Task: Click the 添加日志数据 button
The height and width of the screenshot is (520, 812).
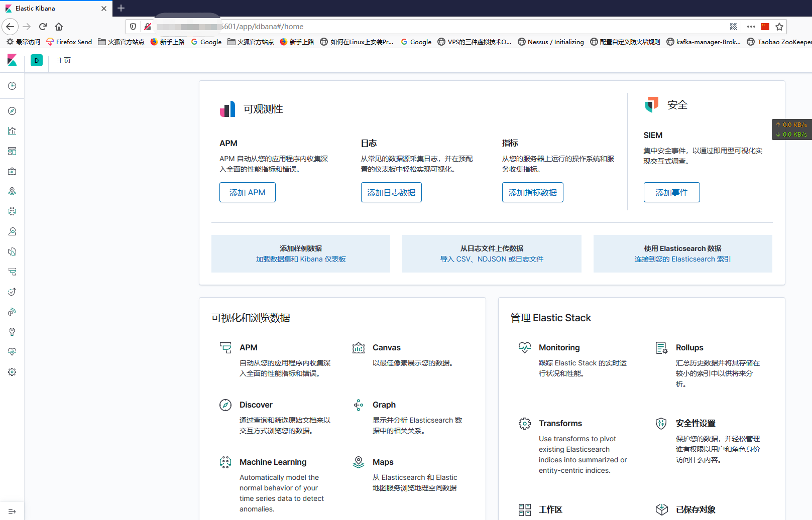Action: (391, 192)
